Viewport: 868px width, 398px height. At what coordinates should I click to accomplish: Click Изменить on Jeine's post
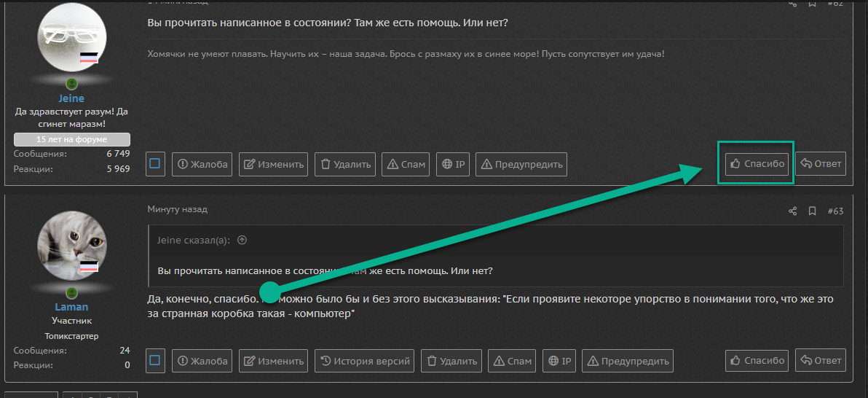coord(274,164)
